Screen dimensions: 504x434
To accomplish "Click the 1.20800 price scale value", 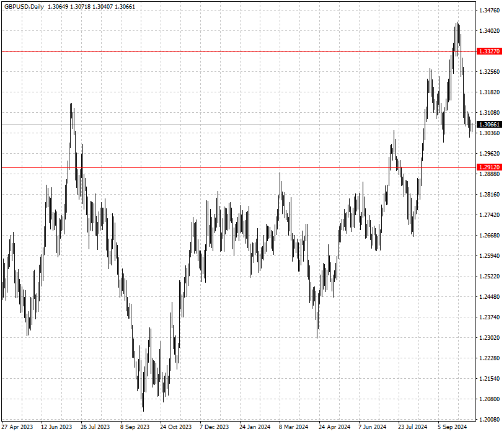I will (489, 399).
